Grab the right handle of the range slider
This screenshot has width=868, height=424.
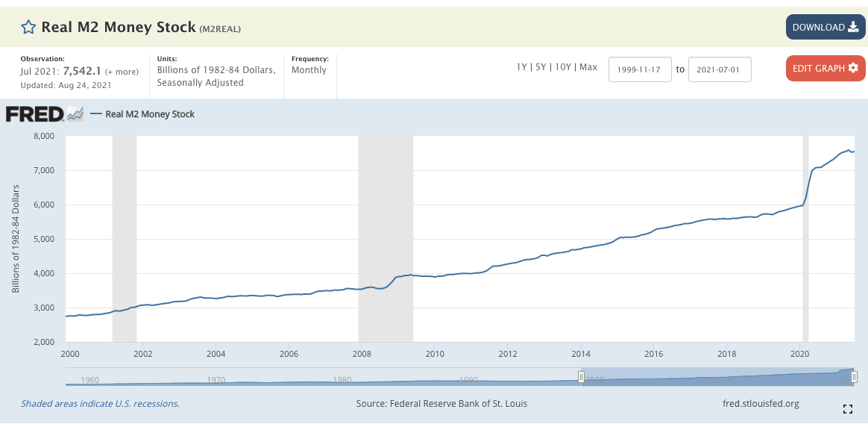pos(855,377)
